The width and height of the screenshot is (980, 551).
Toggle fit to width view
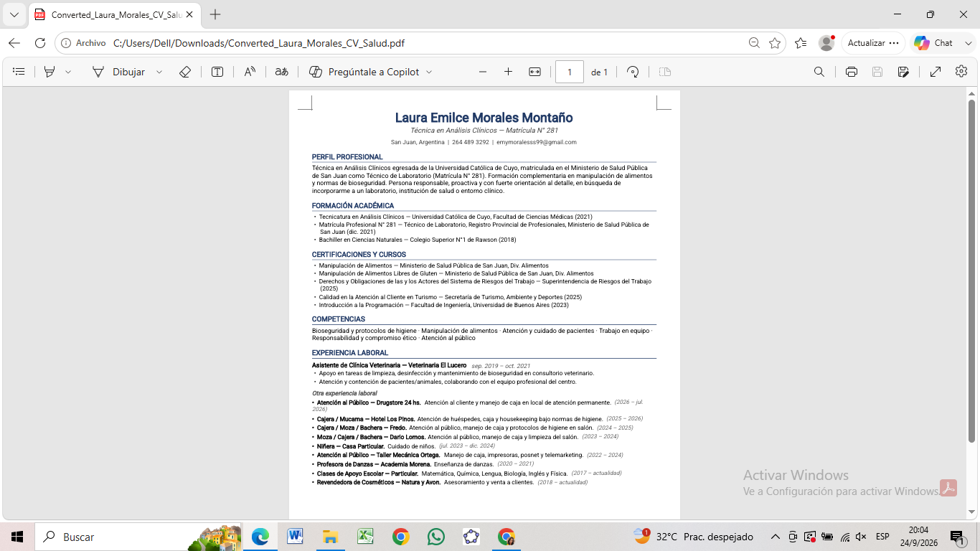534,72
